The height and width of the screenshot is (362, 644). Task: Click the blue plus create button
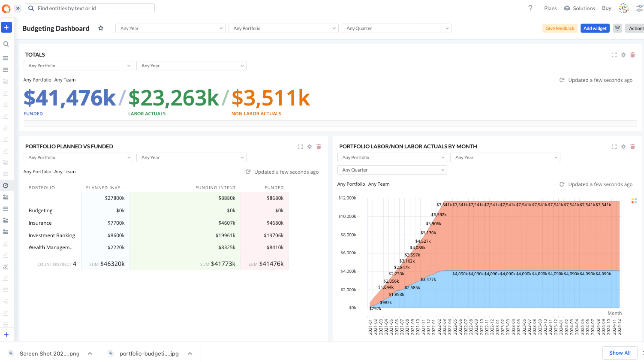(x=7, y=27)
